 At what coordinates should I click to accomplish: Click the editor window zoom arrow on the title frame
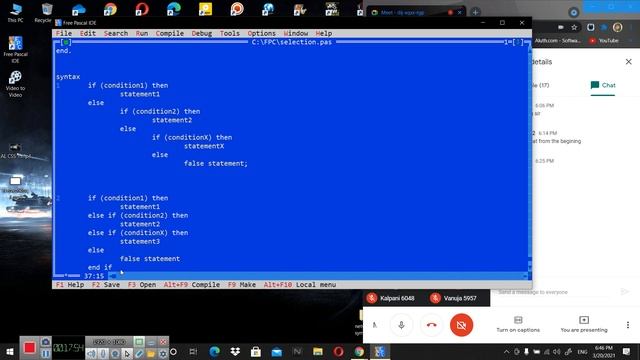point(517,42)
